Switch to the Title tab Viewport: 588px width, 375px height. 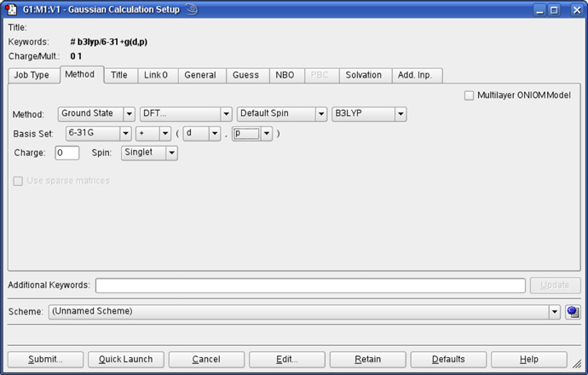(x=119, y=75)
